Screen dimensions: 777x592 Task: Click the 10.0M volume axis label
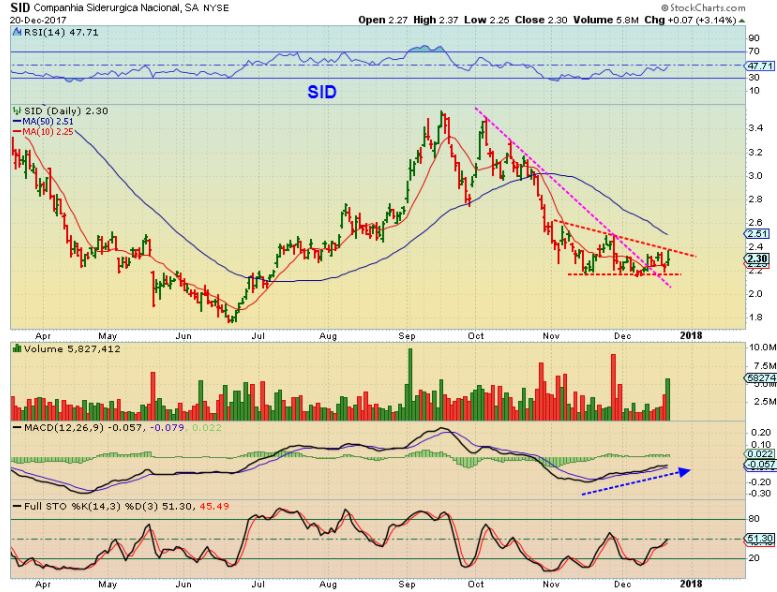[x=763, y=347]
